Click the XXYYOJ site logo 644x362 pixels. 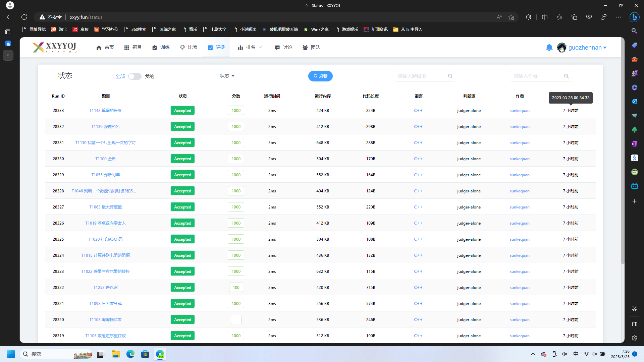click(55, 47)
